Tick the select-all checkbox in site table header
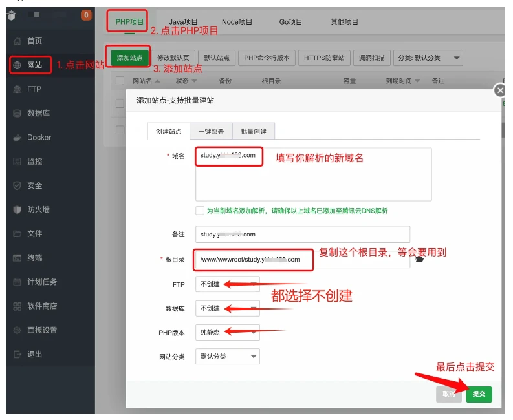 [x=120, y=81]
